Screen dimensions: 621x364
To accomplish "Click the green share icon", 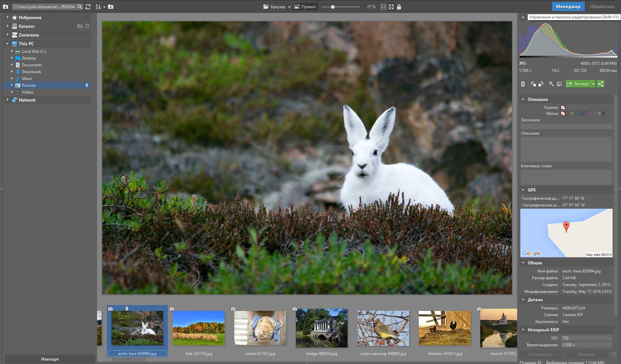I will (601, 84).
